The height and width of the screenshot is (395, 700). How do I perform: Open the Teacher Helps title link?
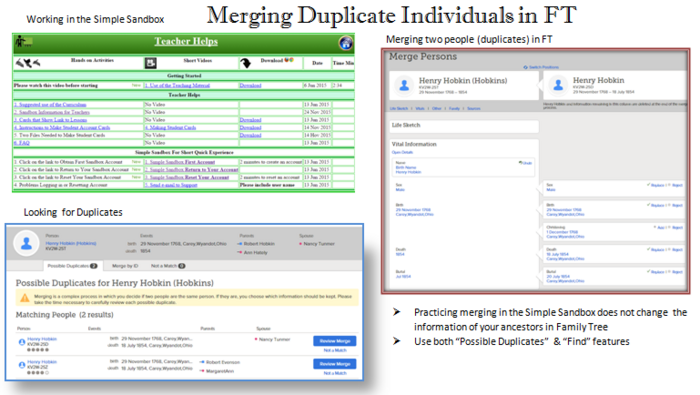(186, 42)
